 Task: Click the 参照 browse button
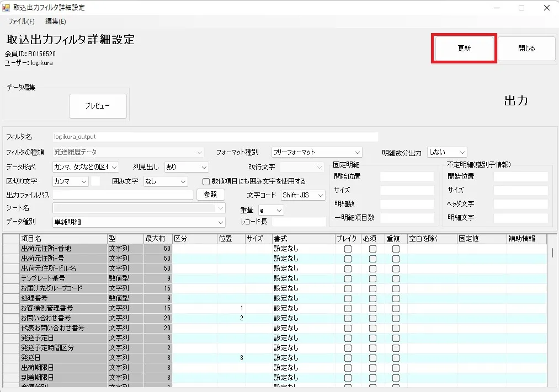(210, 195)
